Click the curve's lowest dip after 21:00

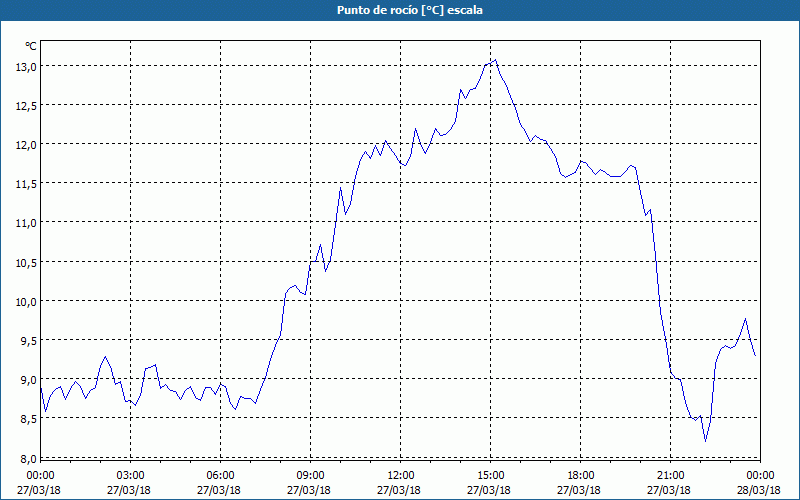pyautogui.click(x=706, y=441)
